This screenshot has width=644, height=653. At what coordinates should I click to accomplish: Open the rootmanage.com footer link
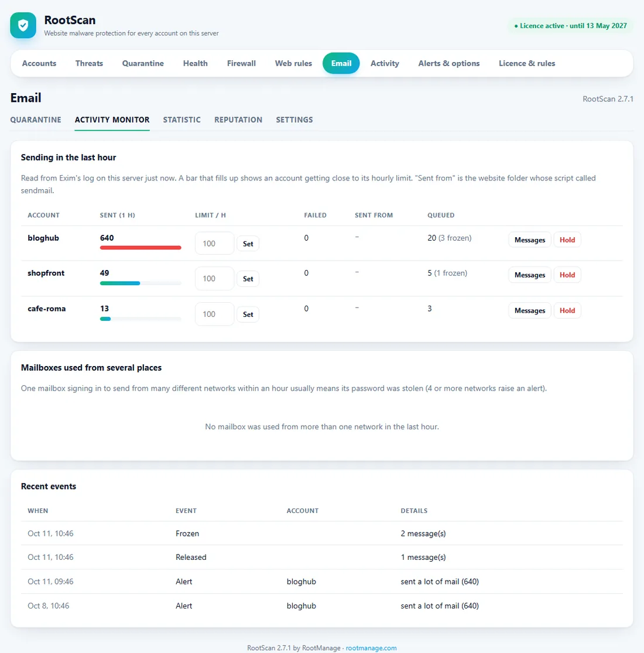click(371, 648)
